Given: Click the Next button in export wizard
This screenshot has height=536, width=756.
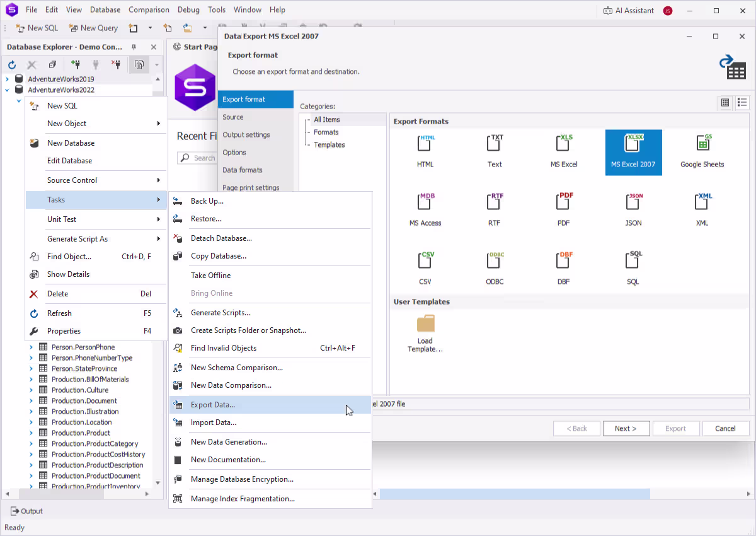Looking at the screenshot, I should coord(626,428).
